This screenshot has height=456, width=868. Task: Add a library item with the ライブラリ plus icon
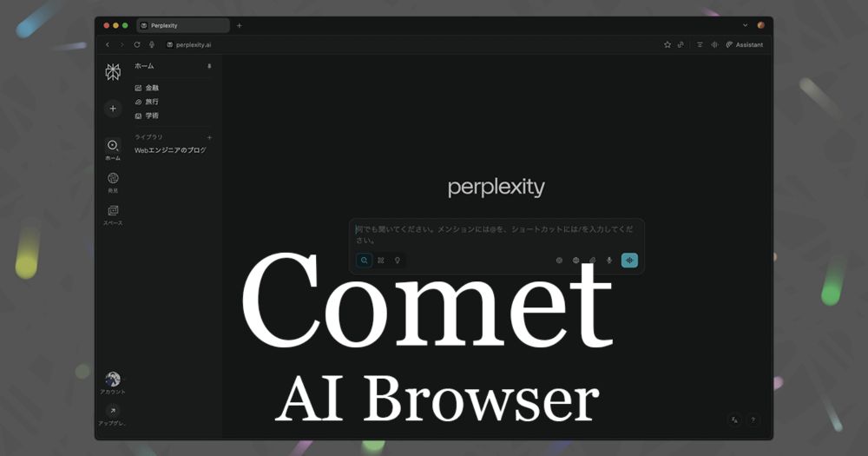click(x=209, y=137)
